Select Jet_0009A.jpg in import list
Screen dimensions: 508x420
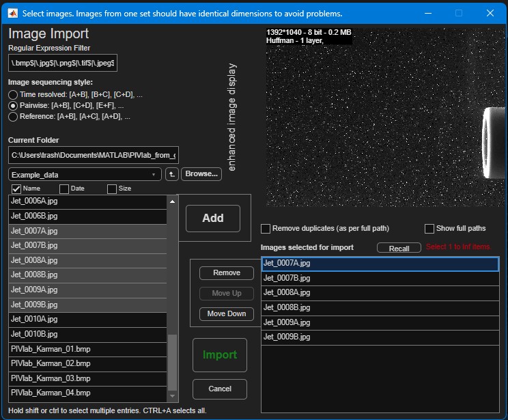[380, 323]
